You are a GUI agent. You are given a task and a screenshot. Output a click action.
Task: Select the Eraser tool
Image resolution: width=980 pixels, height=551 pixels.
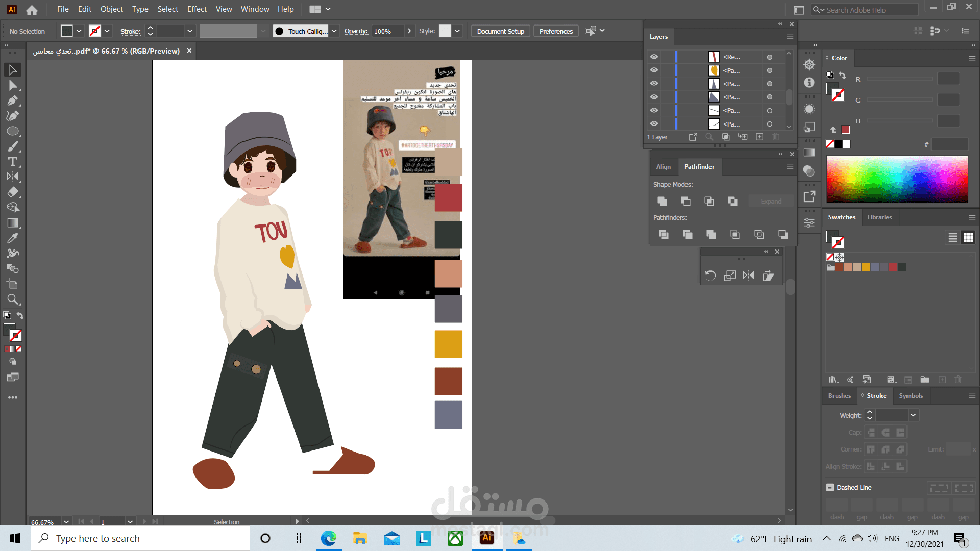pyautogui.click(x=13, y=192)
